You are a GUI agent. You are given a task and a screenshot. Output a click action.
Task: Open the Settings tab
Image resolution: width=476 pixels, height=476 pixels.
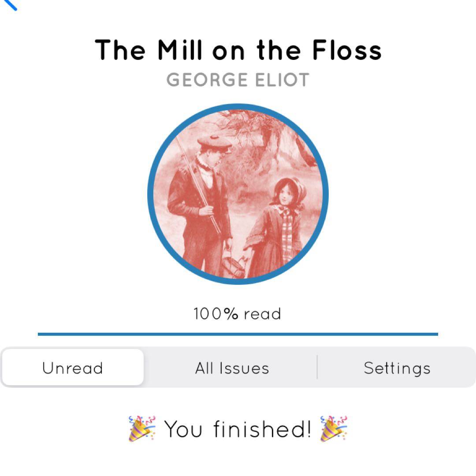[397, 368]
